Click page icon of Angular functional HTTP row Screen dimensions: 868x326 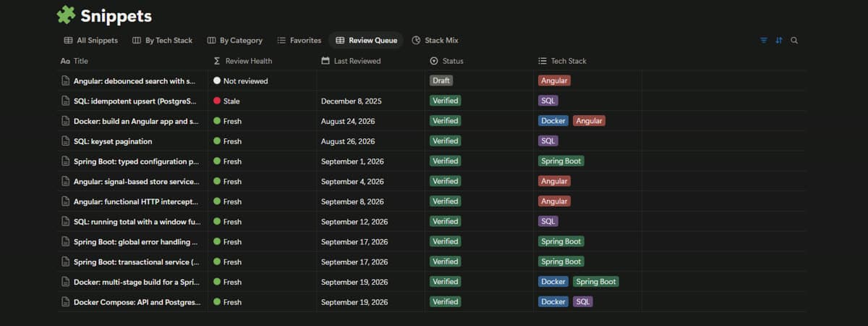tap(66, 201)
